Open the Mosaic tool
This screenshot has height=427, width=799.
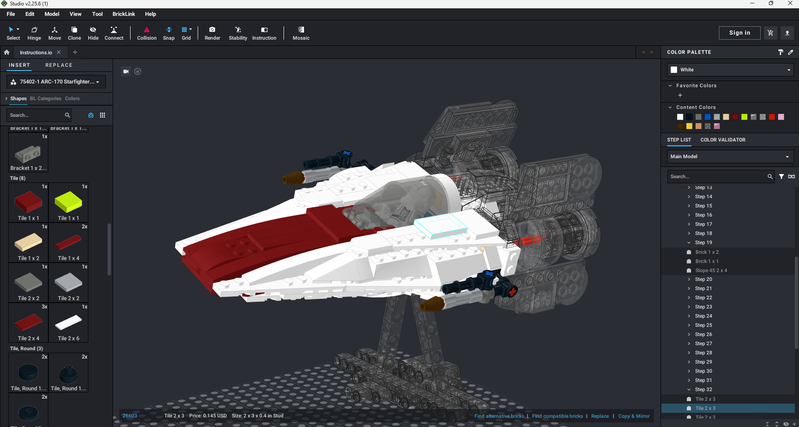pos(301,33)
